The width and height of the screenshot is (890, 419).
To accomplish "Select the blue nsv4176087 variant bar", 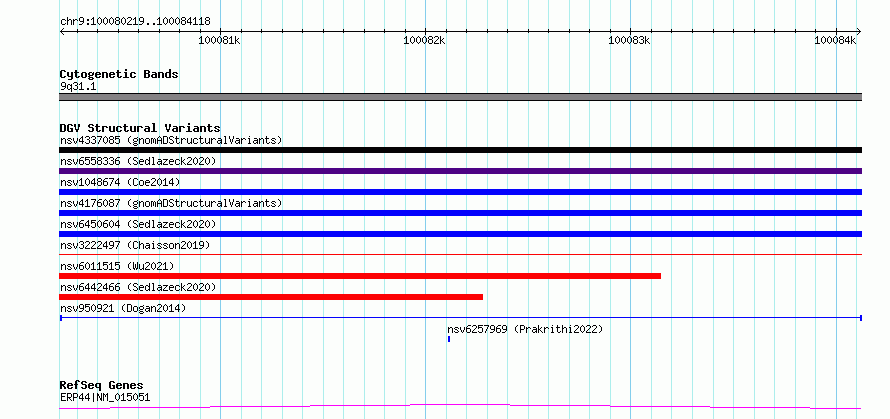I will (460, 213).
